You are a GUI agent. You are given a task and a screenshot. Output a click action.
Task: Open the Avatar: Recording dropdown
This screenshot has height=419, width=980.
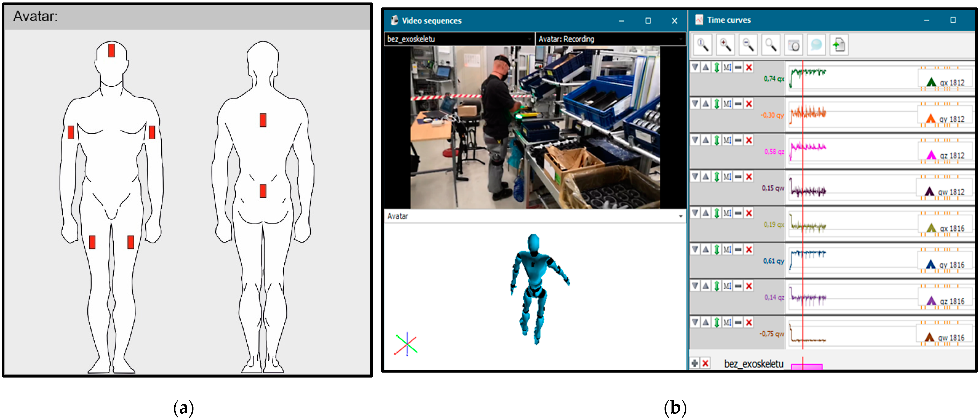pyautogui.click(x=680, y=39)
